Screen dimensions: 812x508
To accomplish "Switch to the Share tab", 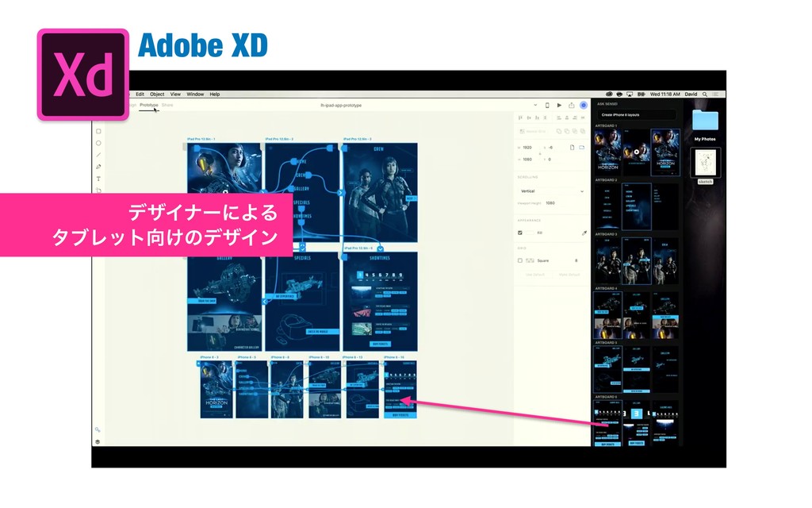I will [x=167, y=106].
